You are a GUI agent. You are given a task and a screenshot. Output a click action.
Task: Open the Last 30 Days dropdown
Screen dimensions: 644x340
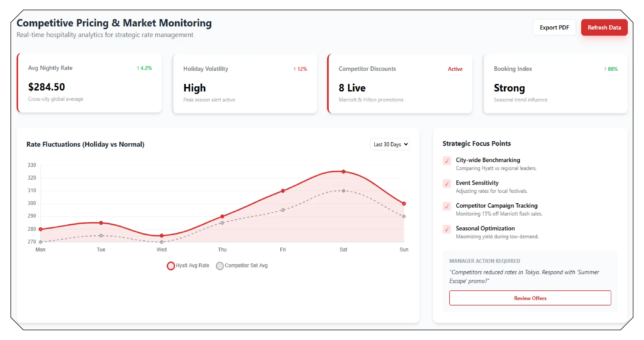pos(389,144)
